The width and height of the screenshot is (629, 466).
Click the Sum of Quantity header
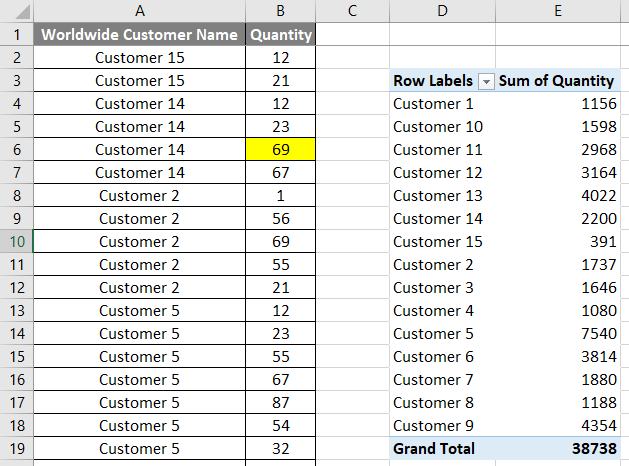click(558, 81)
